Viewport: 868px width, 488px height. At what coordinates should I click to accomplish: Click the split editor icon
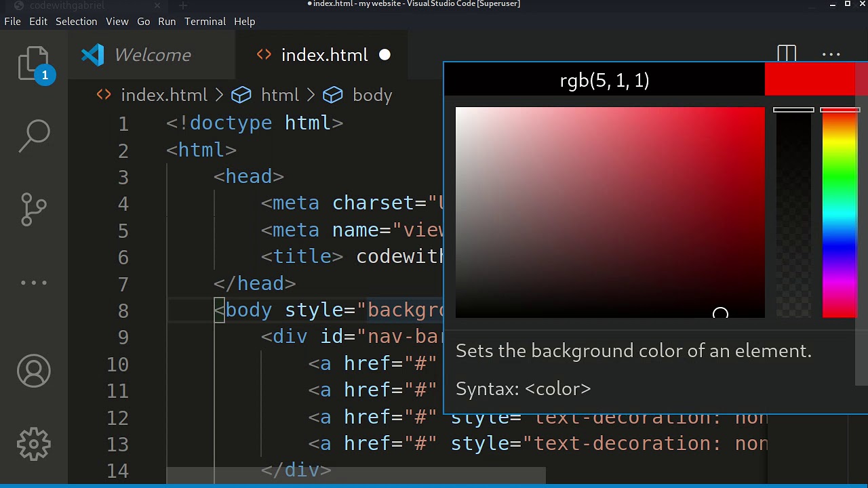pyautogui.click(x=787, y=54)
